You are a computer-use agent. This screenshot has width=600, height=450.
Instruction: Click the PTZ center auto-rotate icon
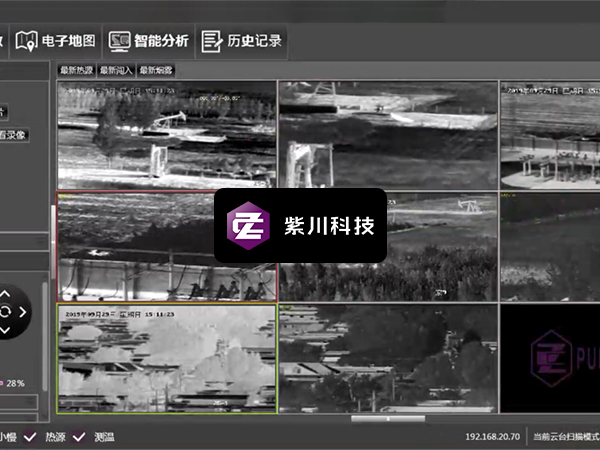(x=5, y=311)
